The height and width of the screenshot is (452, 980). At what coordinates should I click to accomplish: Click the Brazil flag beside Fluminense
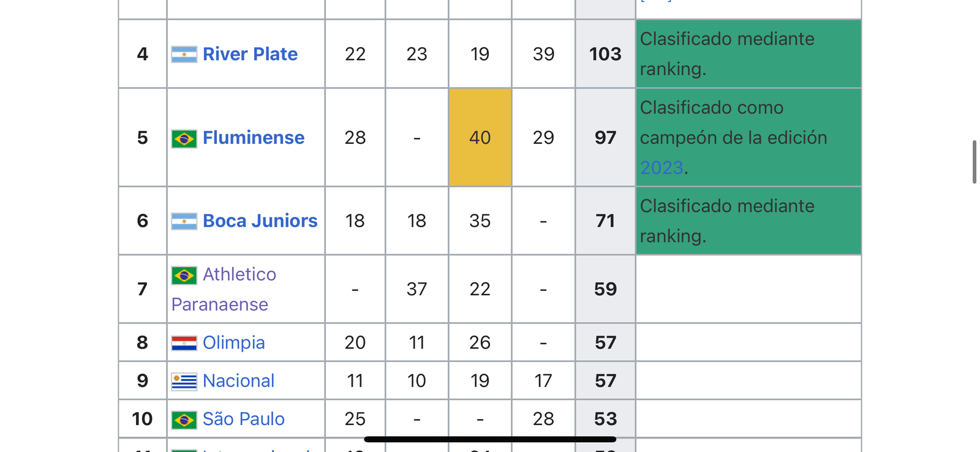pos(184,138)
